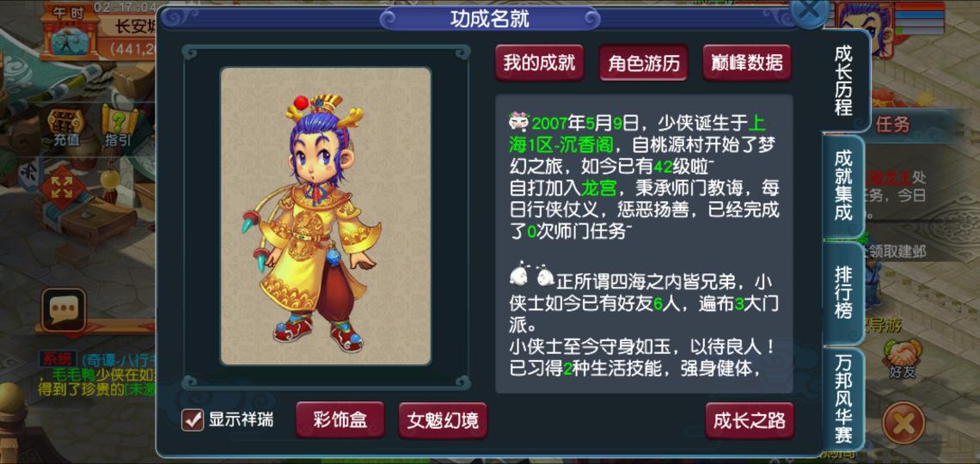Tap the red four-arrow expand icon

coord(62,187)
